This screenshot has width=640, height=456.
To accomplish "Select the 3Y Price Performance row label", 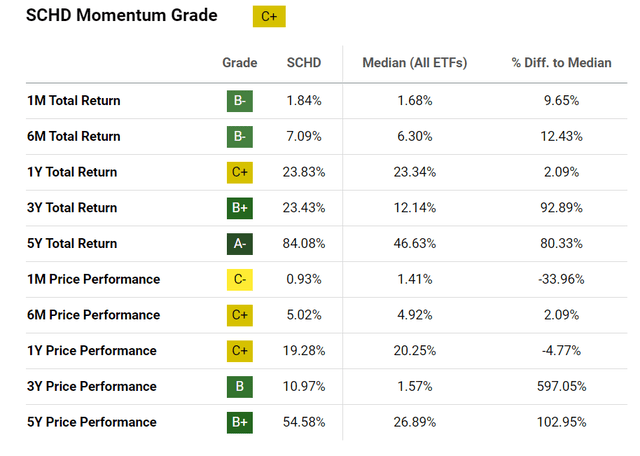I will pyautogui.click(x=91, y=387).
